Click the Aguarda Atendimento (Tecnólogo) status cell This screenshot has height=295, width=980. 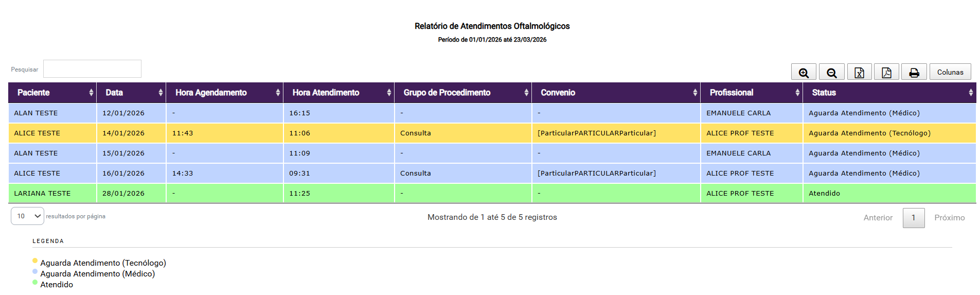[889, 133]
